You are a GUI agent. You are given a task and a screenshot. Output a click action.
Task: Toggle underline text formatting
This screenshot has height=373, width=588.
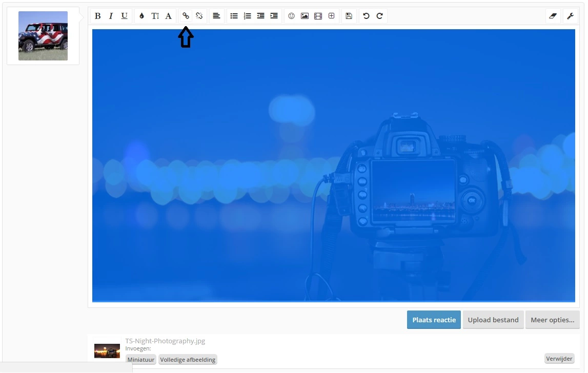coord(124,16)
